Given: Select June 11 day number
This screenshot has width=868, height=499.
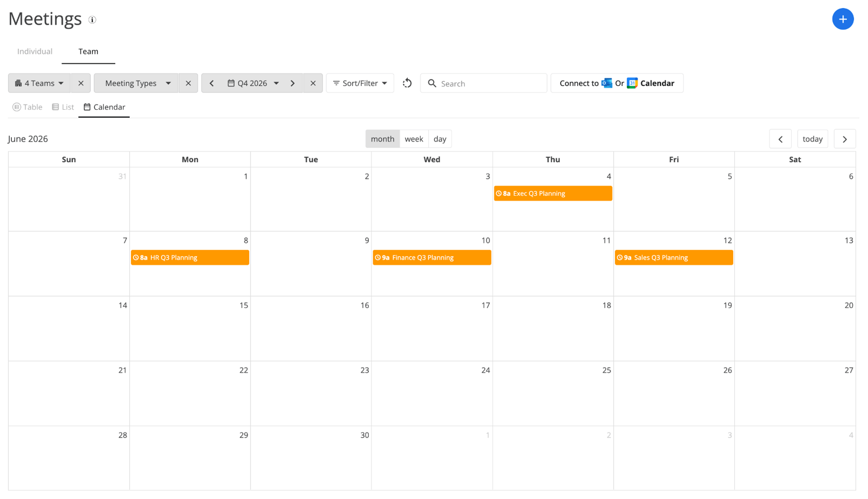Looking at the screenshot, I should pyautogui.click(x=606, y=241).
